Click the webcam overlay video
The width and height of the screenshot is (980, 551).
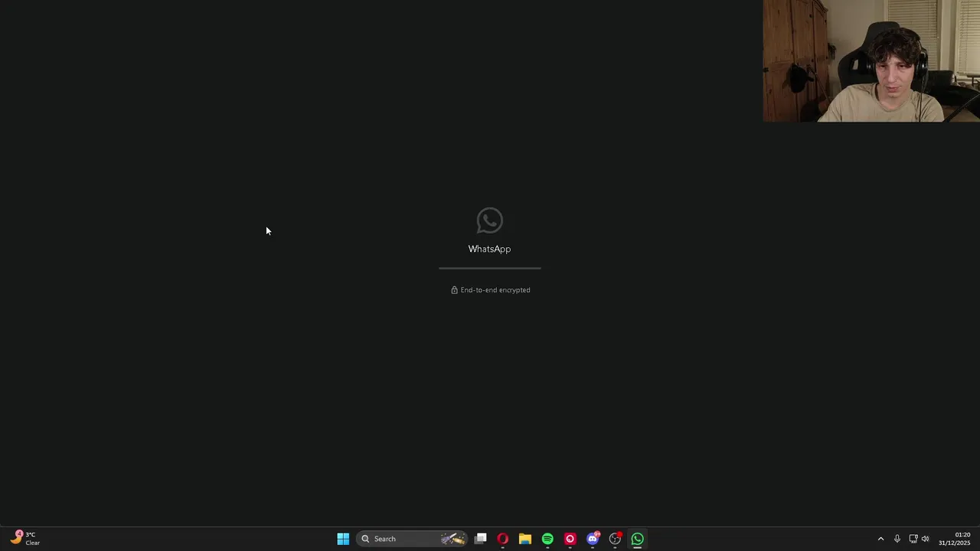[871, 61]
